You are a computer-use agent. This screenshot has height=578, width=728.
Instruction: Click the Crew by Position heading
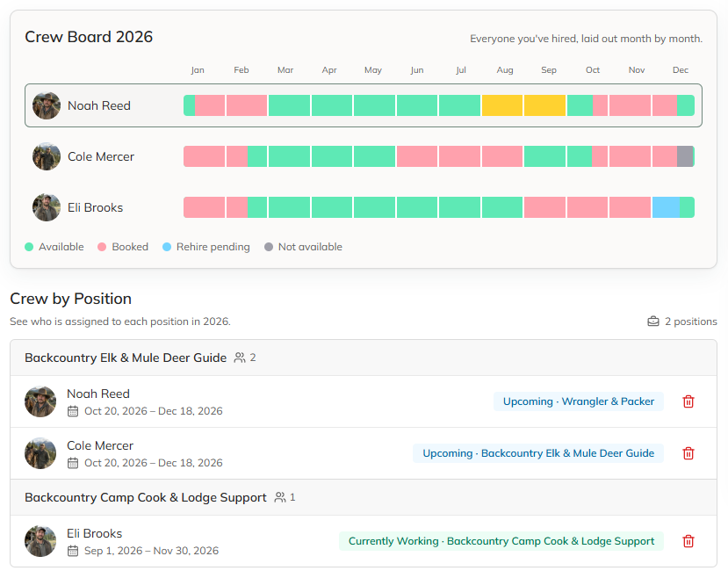pyautogui.click(x=70, y=299)
